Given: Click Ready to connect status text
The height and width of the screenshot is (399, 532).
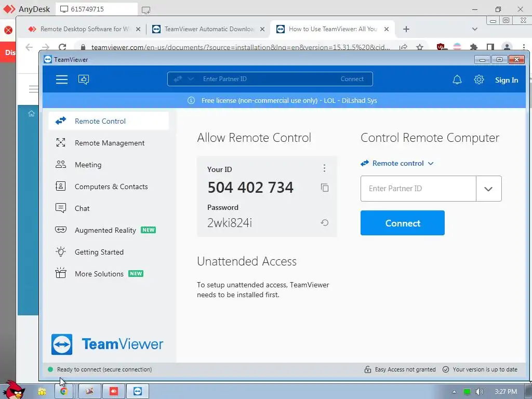Looking at the screenshot, I should tap(104, 369).
